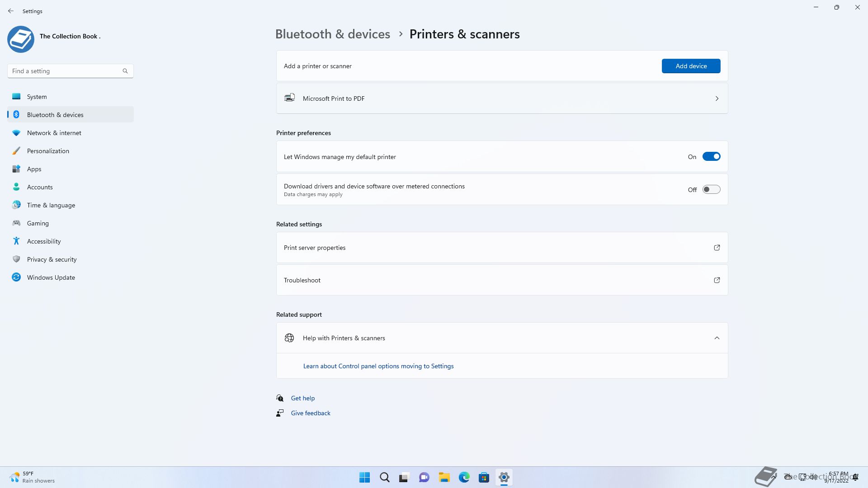This screenshot has width=868, height=488.
Task: Open Gaming settings
Action: pyautogui.click(x=71, y=223)
